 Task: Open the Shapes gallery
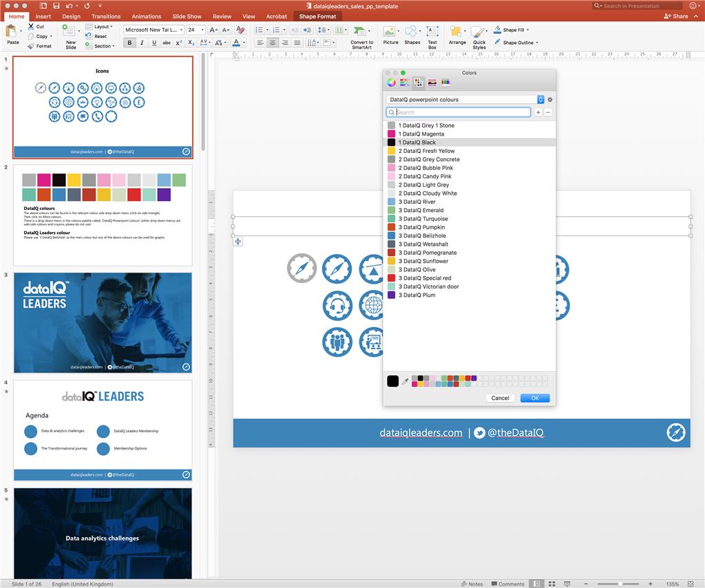click(x=412, y=35)
